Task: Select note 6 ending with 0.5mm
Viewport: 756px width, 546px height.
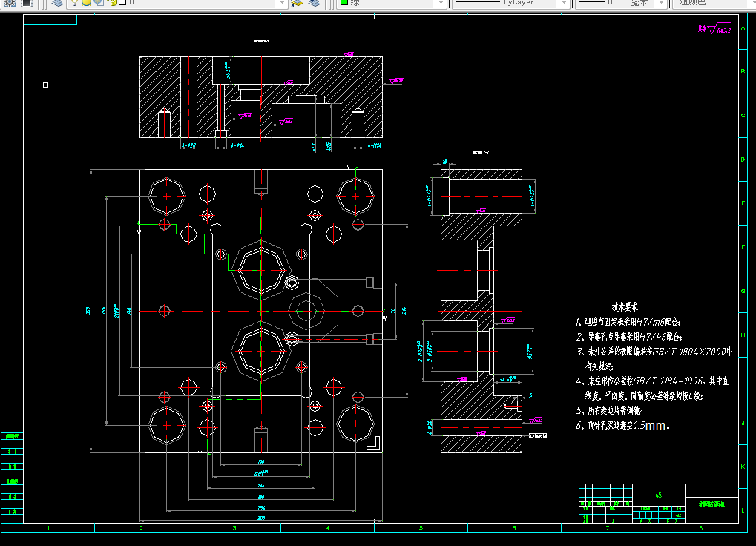Action: pos(623,426)
